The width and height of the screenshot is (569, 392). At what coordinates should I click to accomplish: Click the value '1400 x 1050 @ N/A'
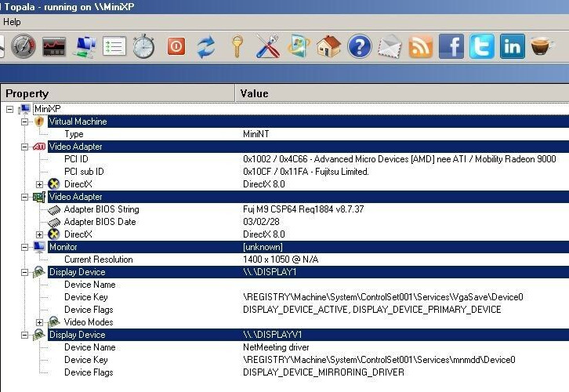click(281, 260)
